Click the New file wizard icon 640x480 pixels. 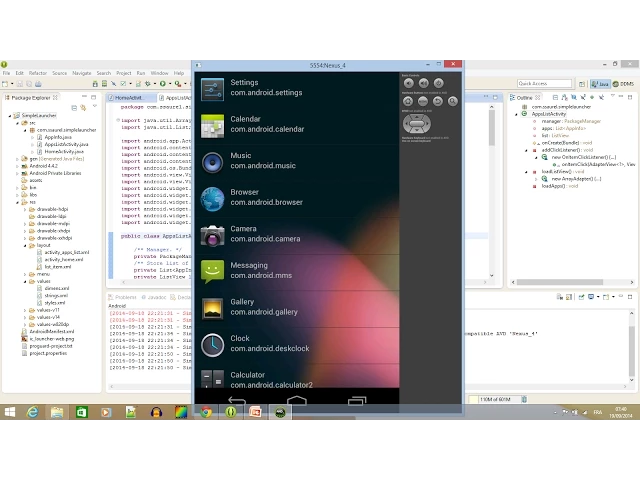(x=5, y=84)
